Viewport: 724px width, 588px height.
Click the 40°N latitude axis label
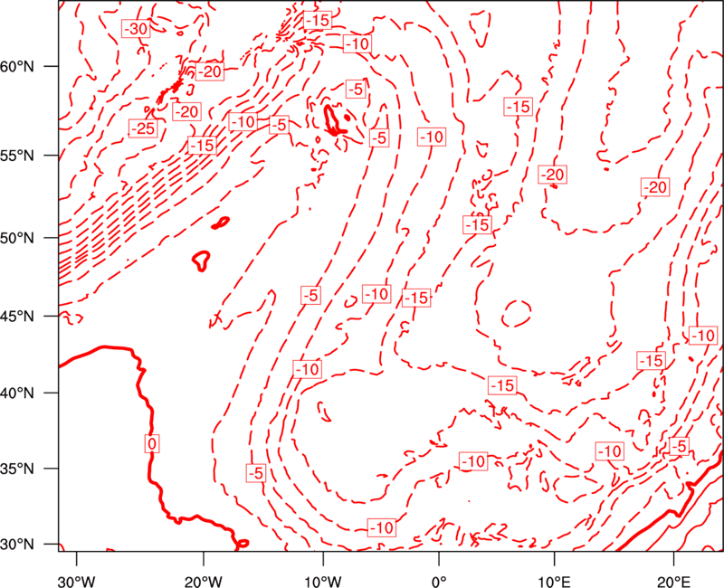coord(17,394)
